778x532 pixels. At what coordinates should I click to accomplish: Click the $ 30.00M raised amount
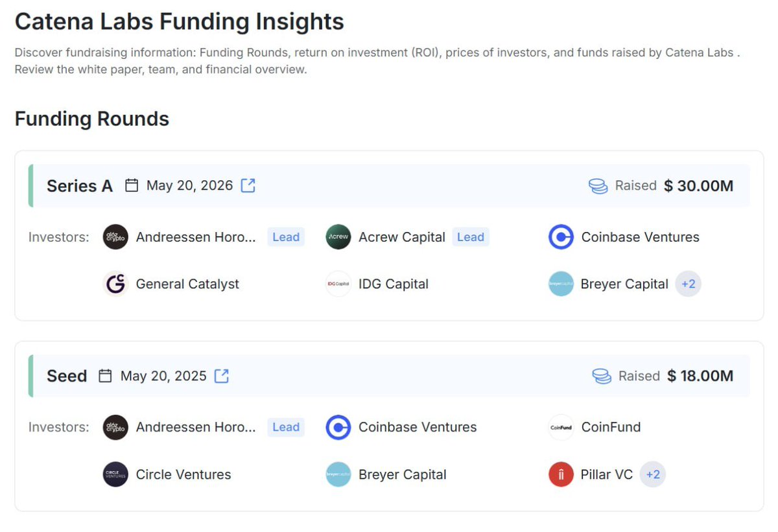[699, 186]
